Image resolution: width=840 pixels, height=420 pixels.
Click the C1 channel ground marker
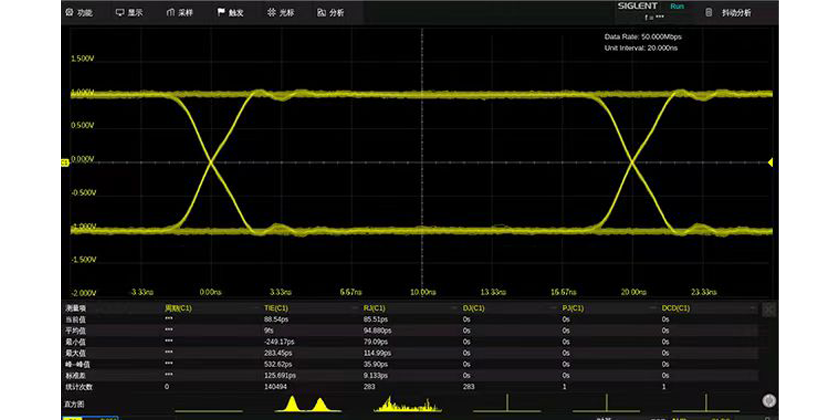65,161
